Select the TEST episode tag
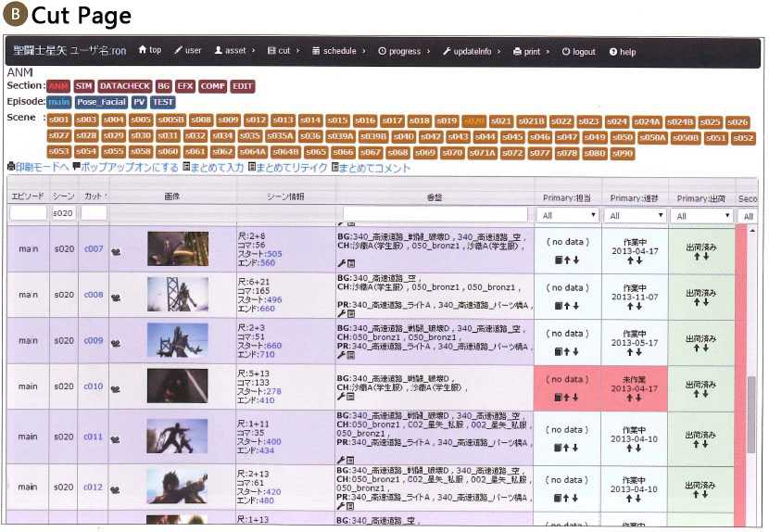769x532 pixels. pos(163,102)
